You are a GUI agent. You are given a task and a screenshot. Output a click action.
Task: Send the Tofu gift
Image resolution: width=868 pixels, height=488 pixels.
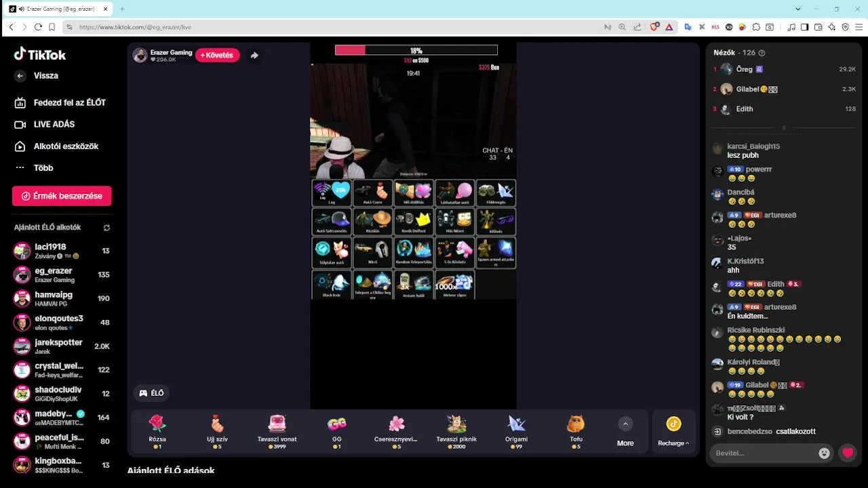(x=576, y=432)
